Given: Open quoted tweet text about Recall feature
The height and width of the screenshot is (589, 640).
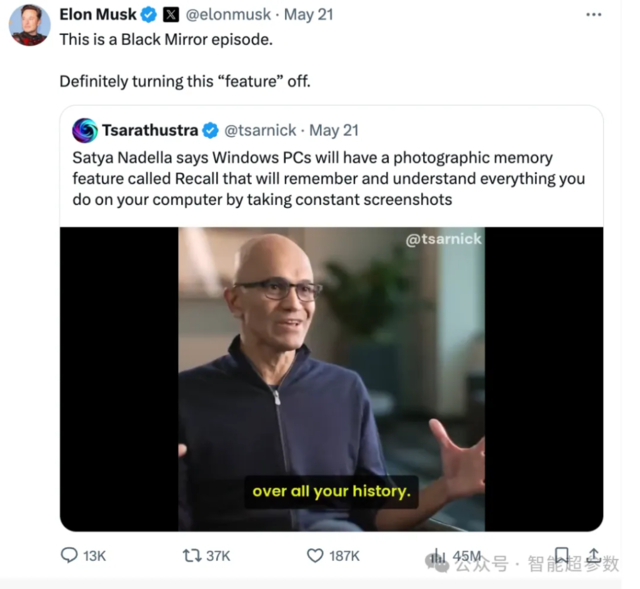Looking at the screenshot, I should [329, 179].
